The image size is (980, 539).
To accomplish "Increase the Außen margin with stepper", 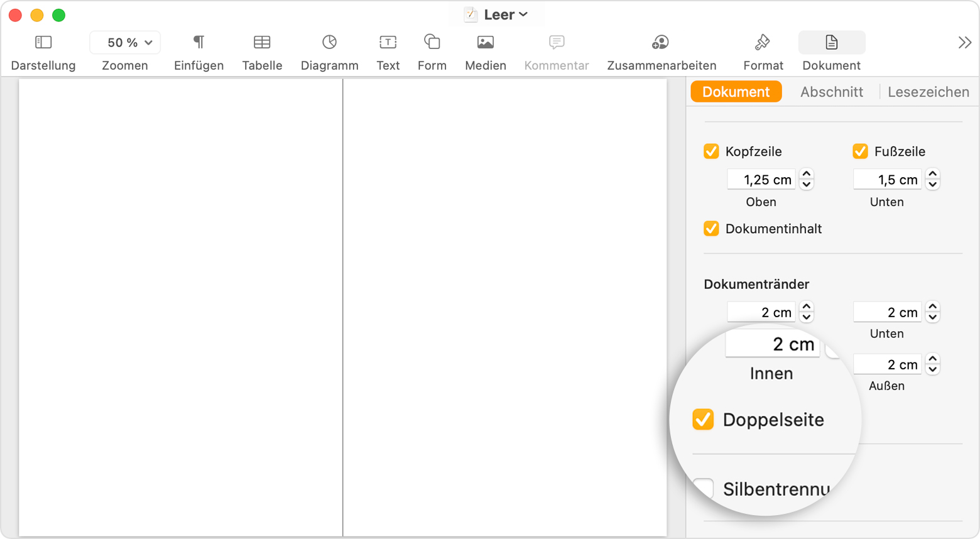I will click(933, 360).
